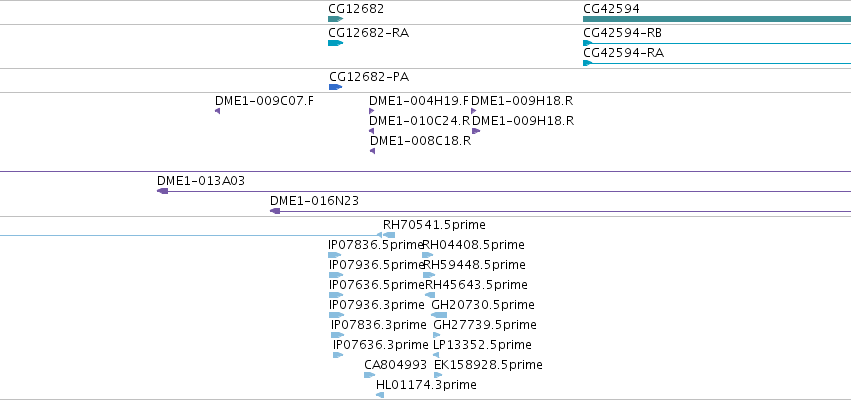Select the CG12682 gene arrow glyph
Viewport: 851px width, 400px height.
[335, 19]
